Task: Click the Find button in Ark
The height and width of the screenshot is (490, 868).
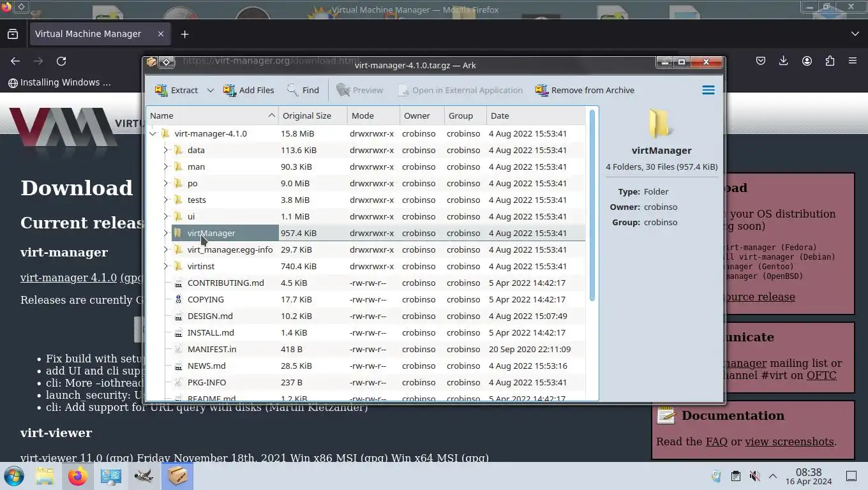Action: (x=303, y=90)
